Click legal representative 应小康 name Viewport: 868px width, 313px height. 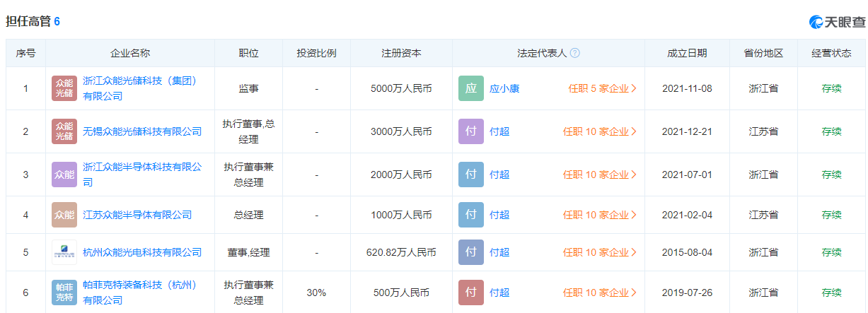504,88
